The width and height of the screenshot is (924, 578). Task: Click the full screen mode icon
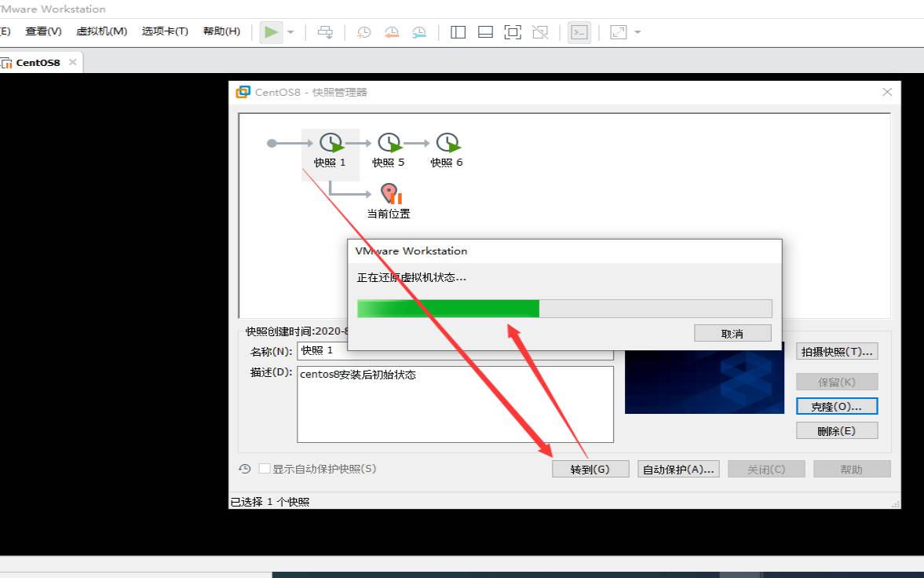[x=513, y=32]
